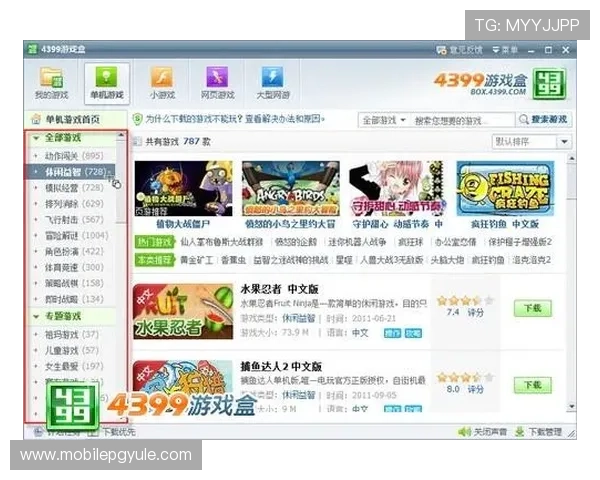Download 捕鱼达人2 with the 下载 button

pos(533,385)
